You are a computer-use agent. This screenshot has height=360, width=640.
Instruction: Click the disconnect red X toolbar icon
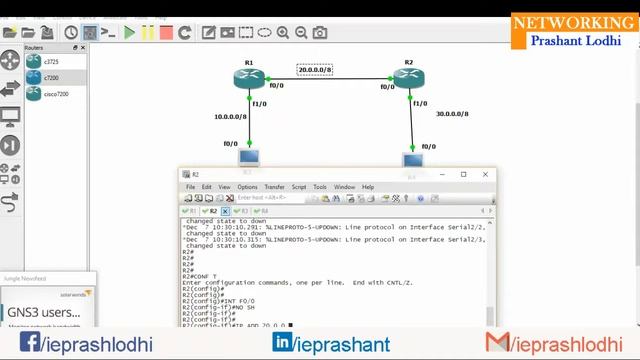point(230,198)
